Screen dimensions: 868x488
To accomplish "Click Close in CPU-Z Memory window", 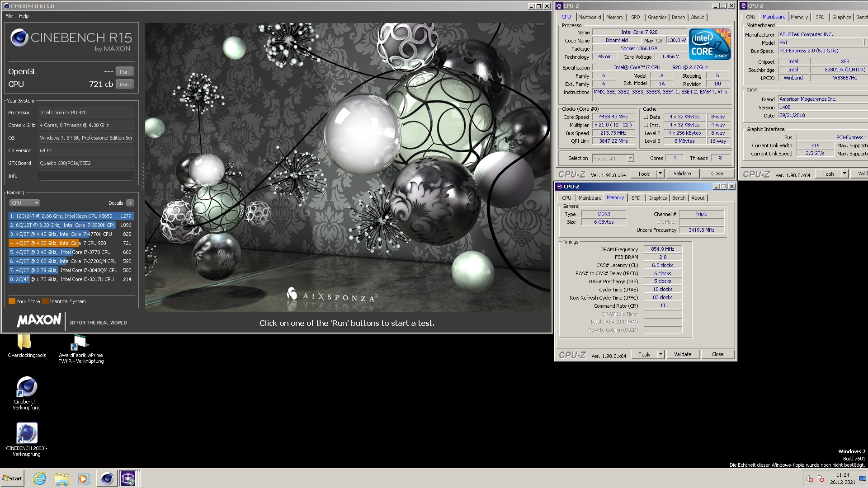I will (717, 354).
